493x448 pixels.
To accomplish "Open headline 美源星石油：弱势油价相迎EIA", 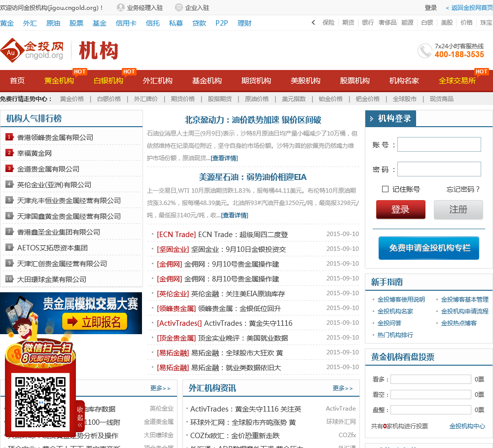I will pos(253,177).
